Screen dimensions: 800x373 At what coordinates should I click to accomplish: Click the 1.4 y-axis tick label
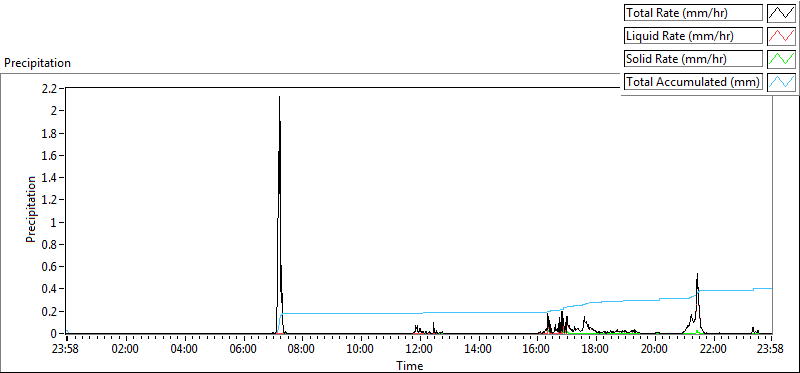pyautogui.click(x=50, y=178)
